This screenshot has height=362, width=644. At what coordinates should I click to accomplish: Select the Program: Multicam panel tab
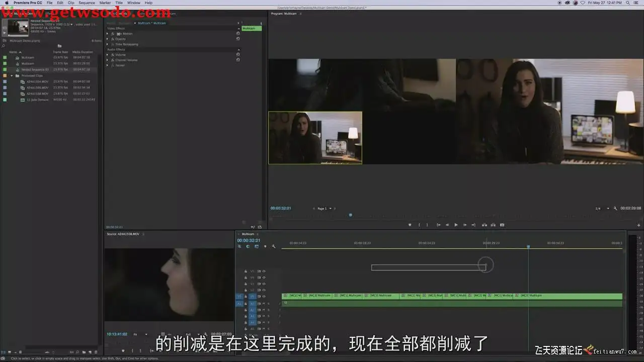coord(284,14)
